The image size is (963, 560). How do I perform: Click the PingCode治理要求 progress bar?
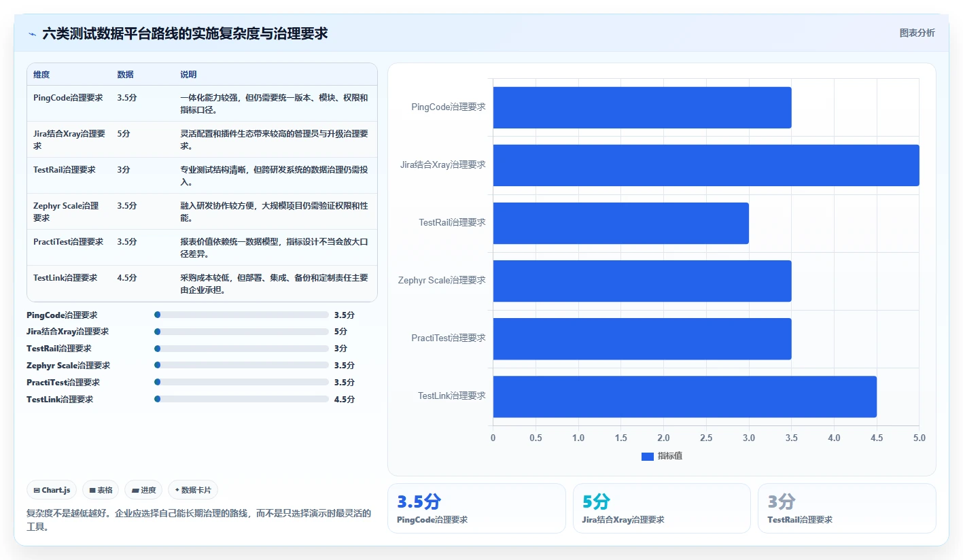[x=241, y=315]
